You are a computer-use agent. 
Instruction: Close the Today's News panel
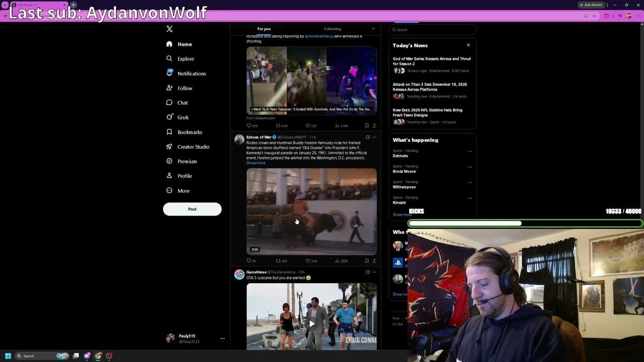[468, 45]
